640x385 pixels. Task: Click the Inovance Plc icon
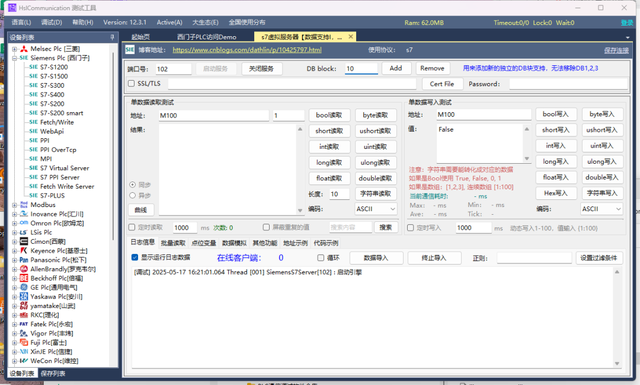[24, 214]
